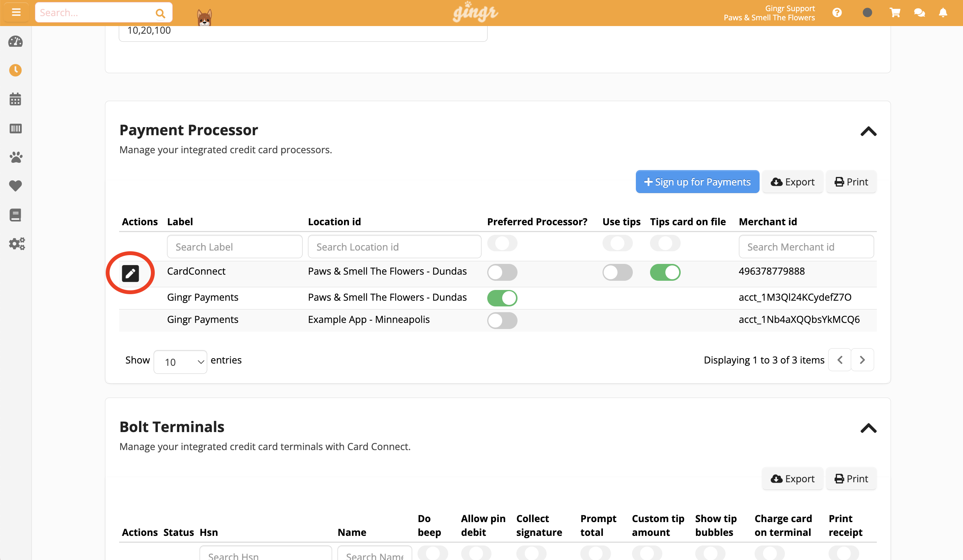Click the Search Label filter field

(x=234, y=247)
